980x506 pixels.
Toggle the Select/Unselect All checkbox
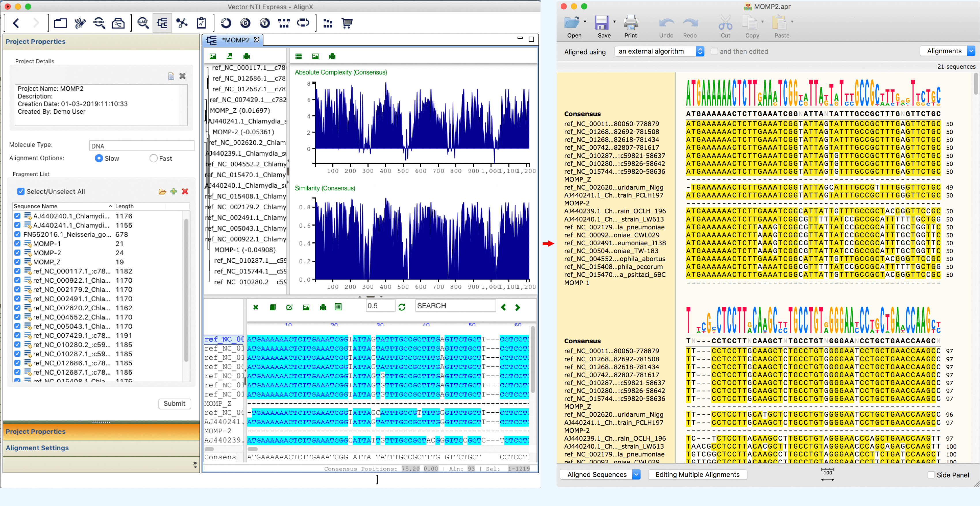point(21,191)
